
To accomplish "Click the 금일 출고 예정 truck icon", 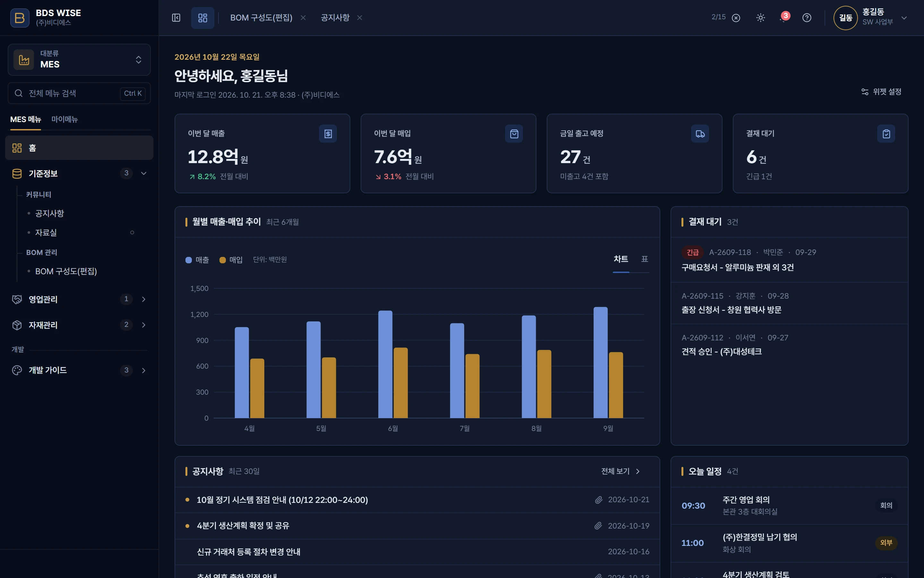I will point(700,134).
